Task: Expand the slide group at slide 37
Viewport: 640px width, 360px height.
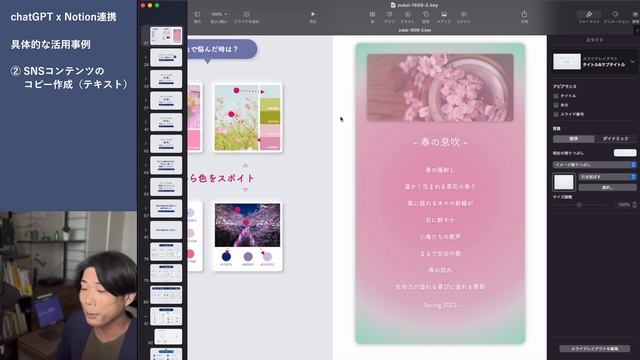Action: tap(146, 99)
